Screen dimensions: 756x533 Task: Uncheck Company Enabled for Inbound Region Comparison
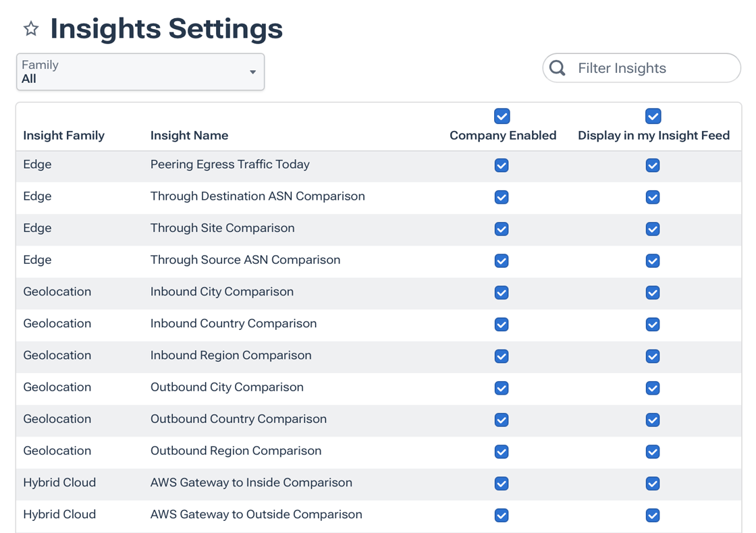click(x=502, y=356)
